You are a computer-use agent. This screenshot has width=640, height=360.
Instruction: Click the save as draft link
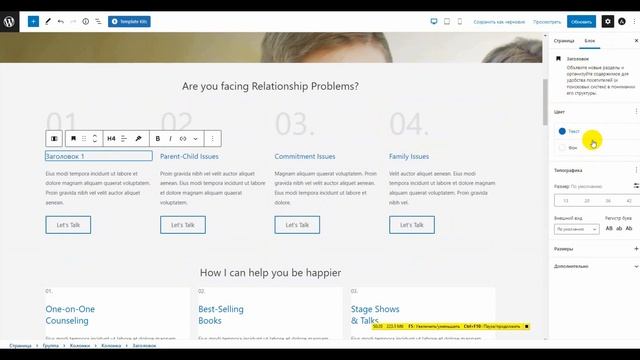(x=499, y=22)
